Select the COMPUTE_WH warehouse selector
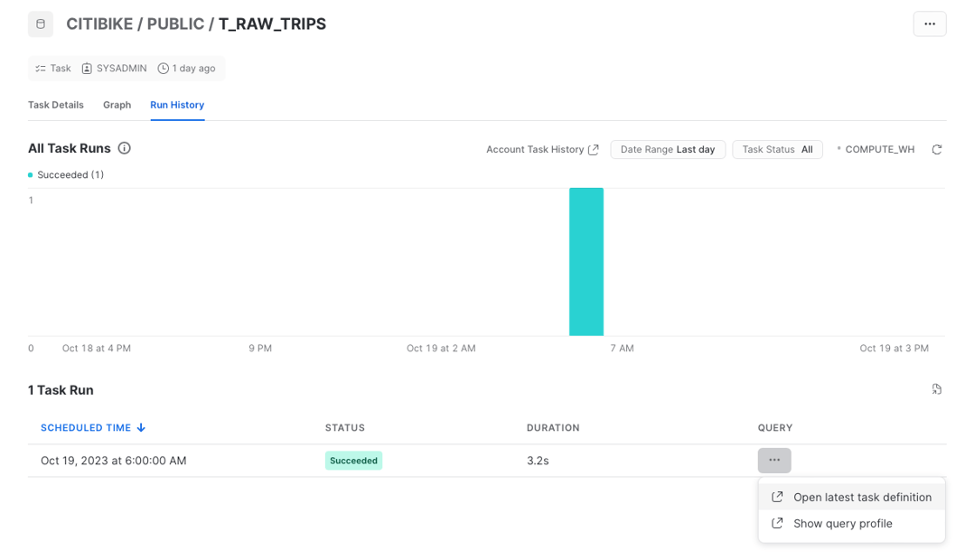Screen dimensions: 965x560 click(x=876, y=150)
